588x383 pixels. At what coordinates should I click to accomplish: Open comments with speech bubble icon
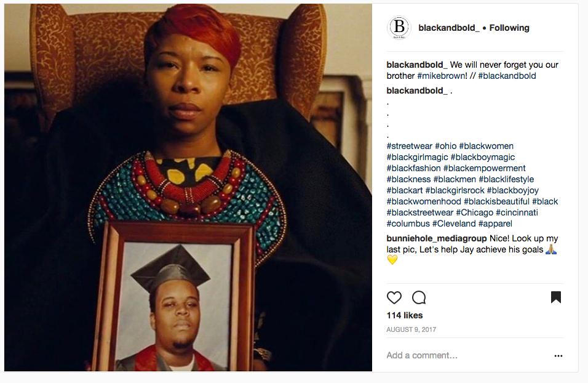[419, 297]
